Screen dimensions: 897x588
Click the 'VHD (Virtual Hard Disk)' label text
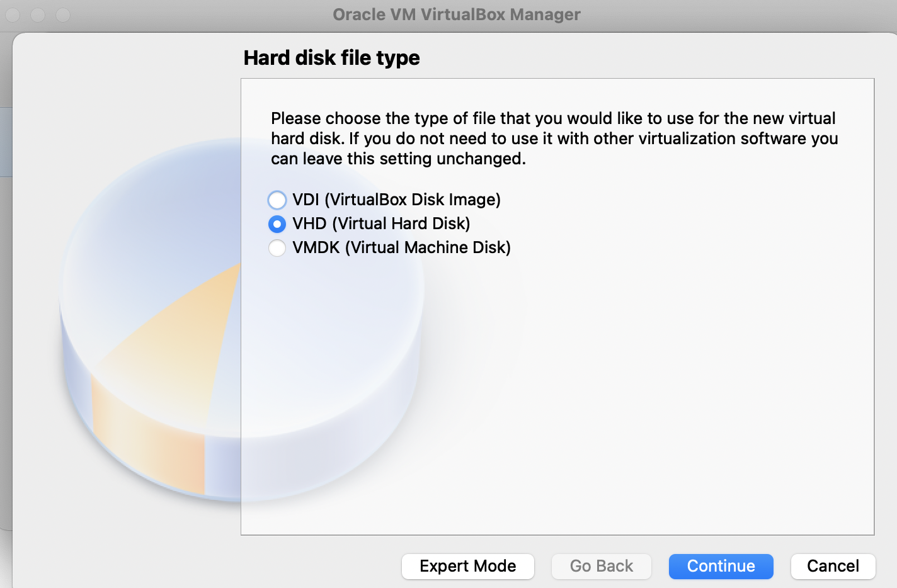[x=381, y=224]
